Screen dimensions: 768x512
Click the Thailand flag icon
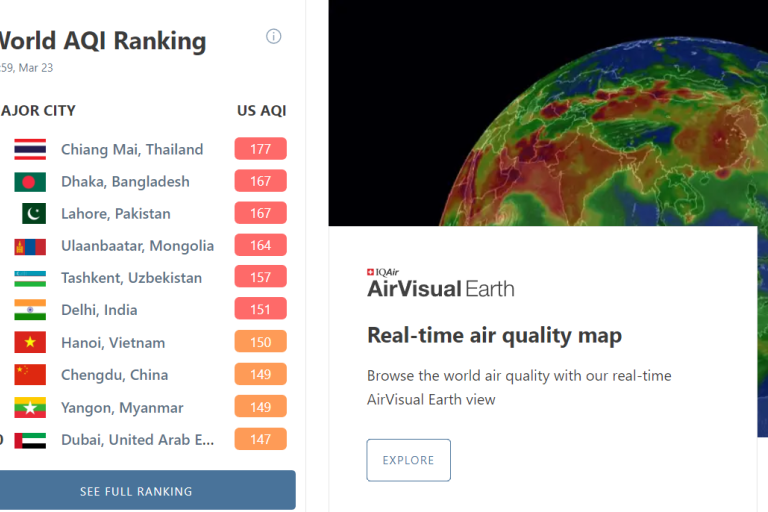(30, 150)
